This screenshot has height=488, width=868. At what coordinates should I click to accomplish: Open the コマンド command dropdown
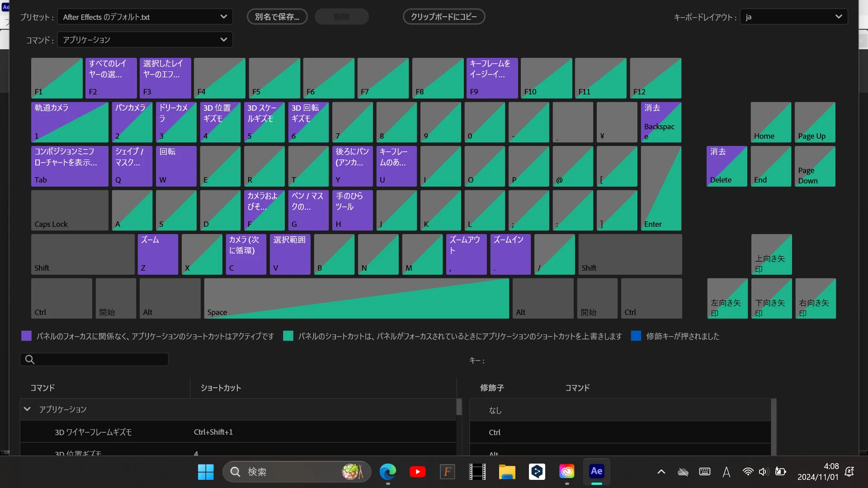(145, 40)
